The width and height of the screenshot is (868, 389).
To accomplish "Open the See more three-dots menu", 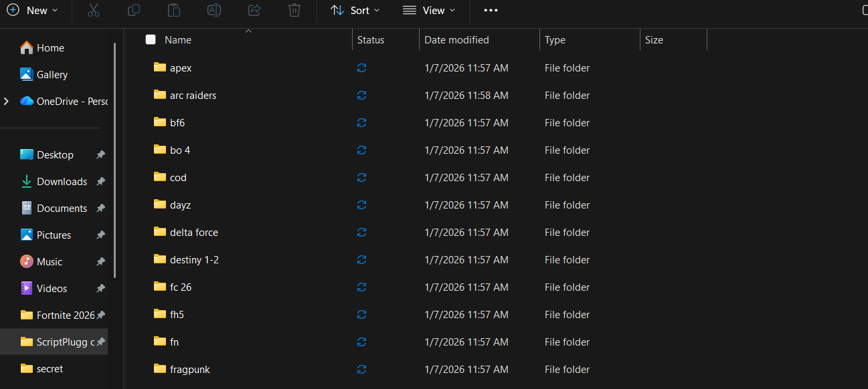I will point(491,10).
